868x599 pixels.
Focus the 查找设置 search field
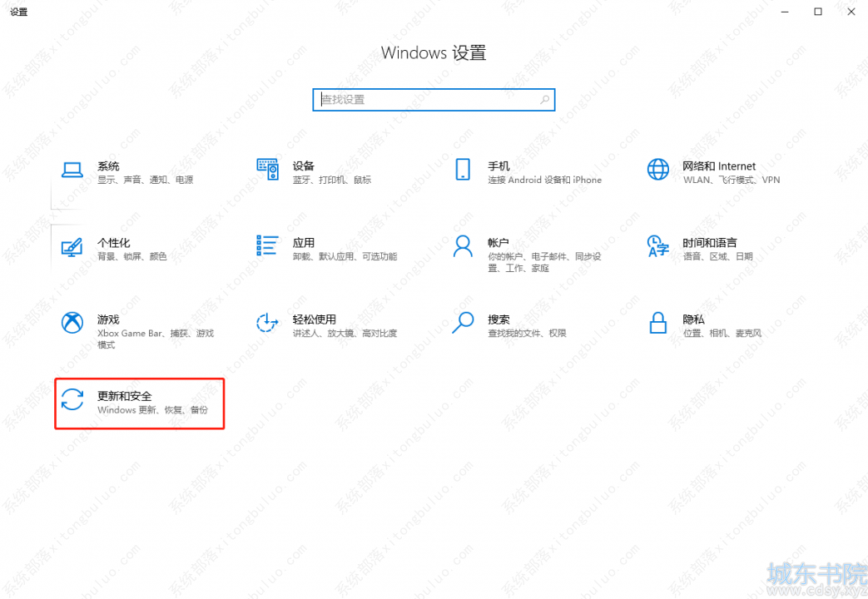point(434,100)
